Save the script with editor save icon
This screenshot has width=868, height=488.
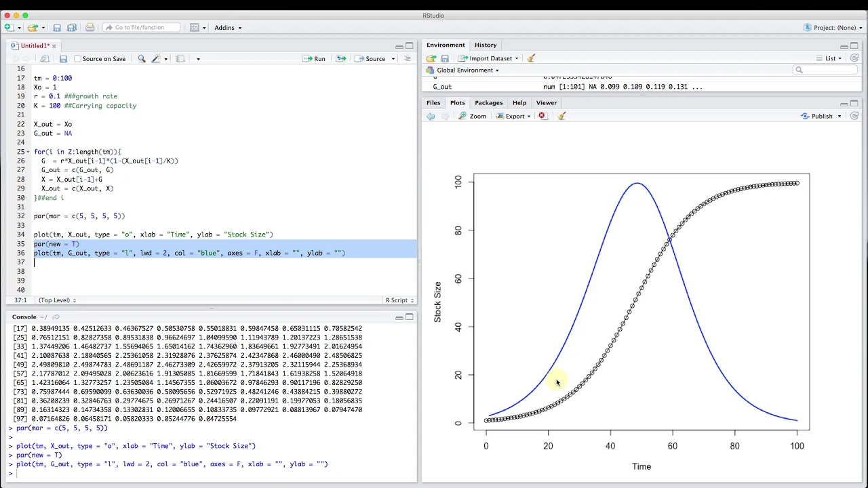click(x=63, y=59)
